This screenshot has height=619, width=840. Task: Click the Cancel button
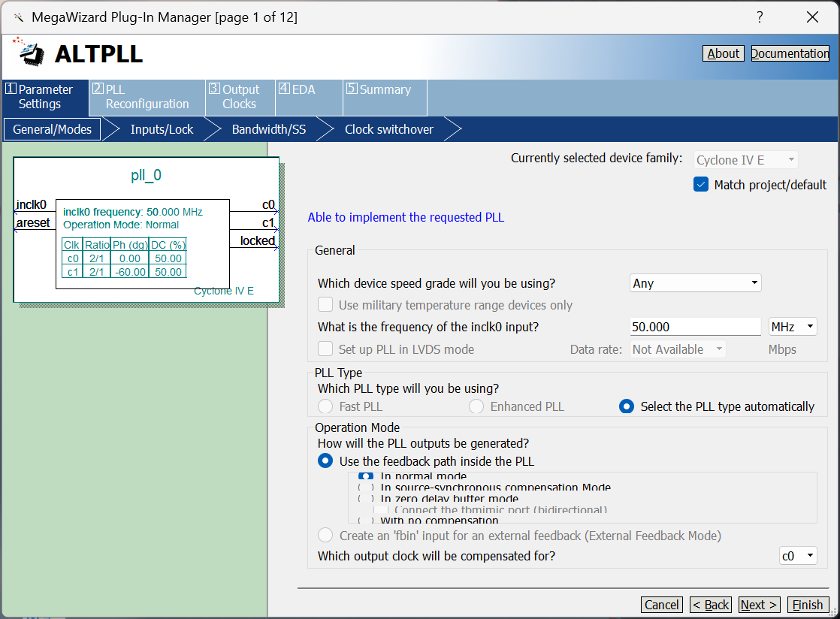click(662, 605)
